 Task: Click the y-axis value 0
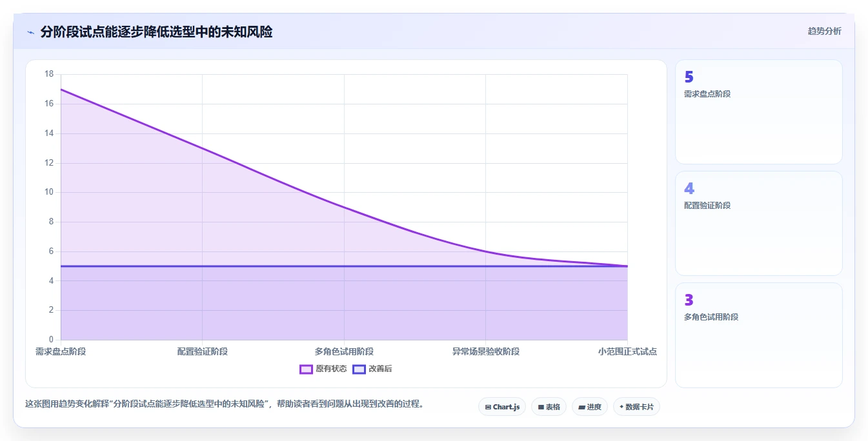tap(52, 340)
